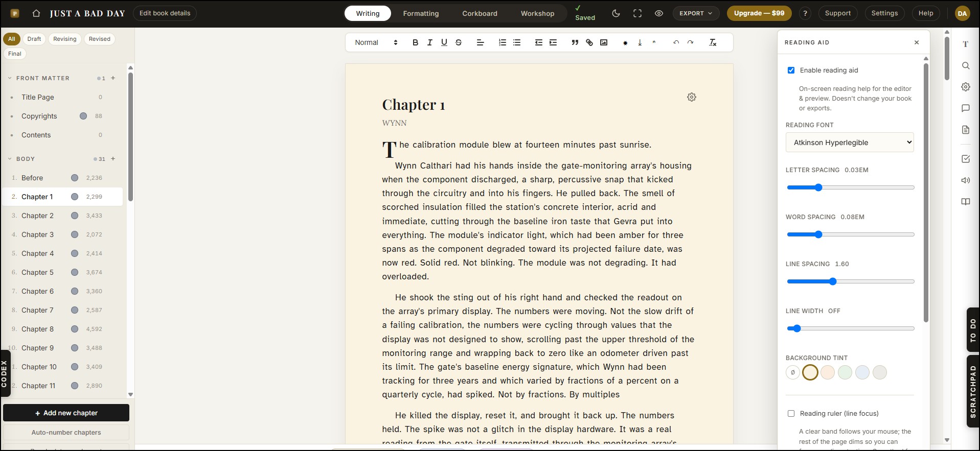This screenshot has height=451, width=980.
Task: Open comments bubble in right rail
Action: pyautogui.click(x=966, y=108)
